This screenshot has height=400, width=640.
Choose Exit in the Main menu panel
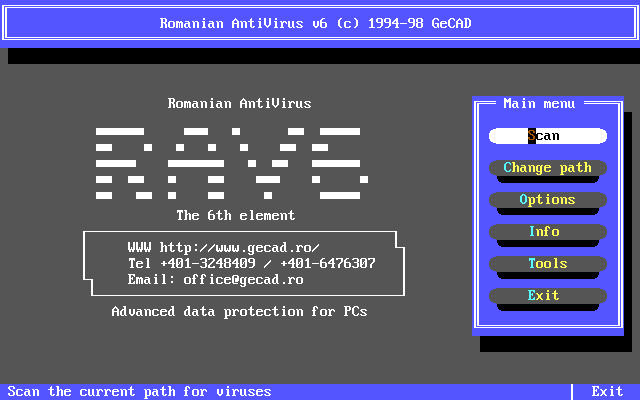[547, 296]
